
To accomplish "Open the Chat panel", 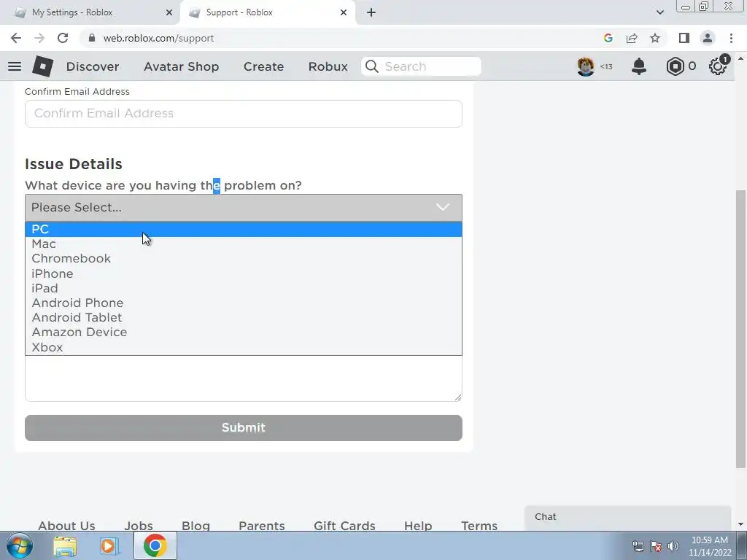I will pos(627,518).
